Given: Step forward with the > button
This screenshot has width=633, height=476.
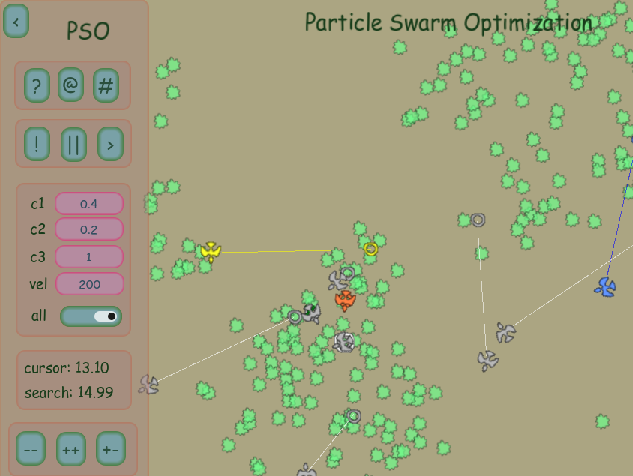Looking at the screenshot, I should pos(110,145).
